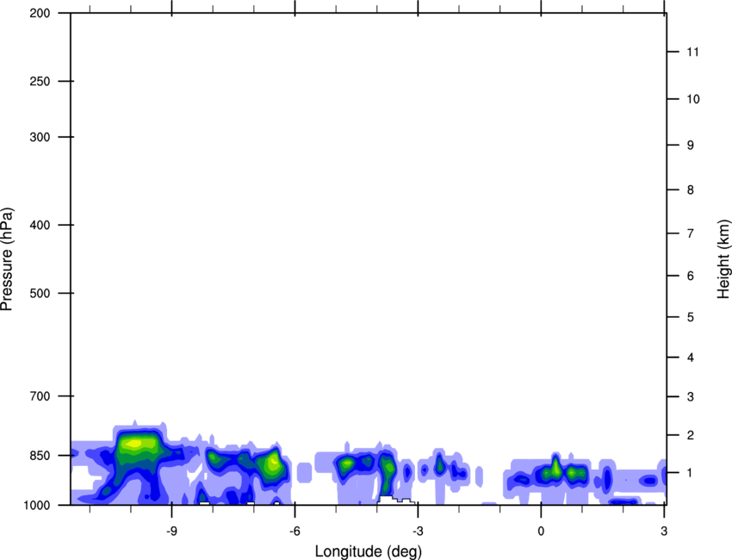Screen dimensions: 732x560
Task: Click the 9 km height label
Action: coord(691,146)
